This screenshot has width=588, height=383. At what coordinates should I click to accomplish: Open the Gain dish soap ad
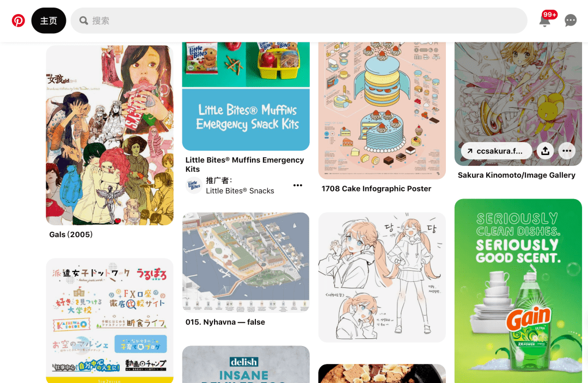(518, 291)
